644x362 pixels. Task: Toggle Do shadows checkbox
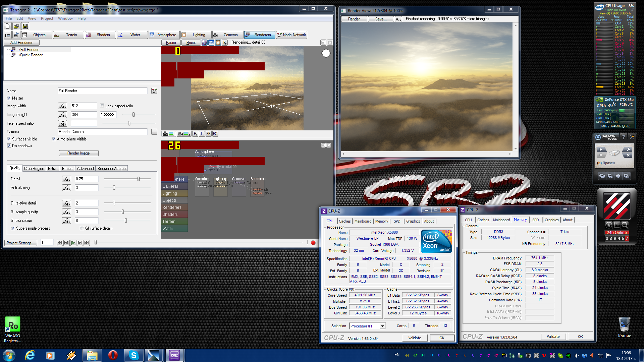click(9, 146)
